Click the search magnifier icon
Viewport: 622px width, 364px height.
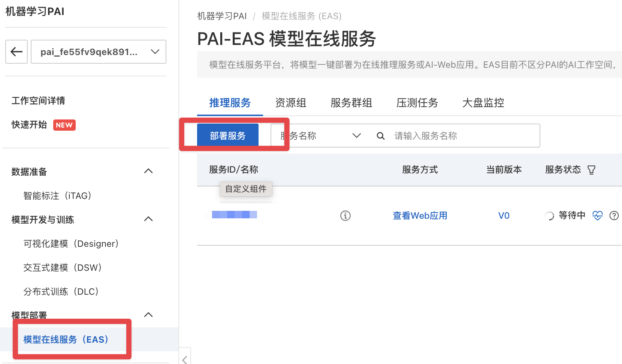(381, 136)
